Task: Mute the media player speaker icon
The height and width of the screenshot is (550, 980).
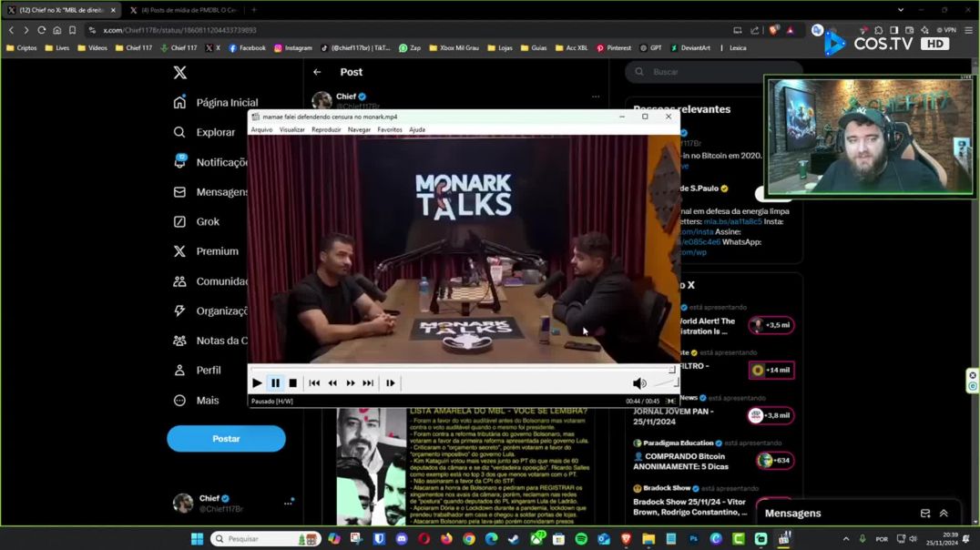Action: pos(638,383)
